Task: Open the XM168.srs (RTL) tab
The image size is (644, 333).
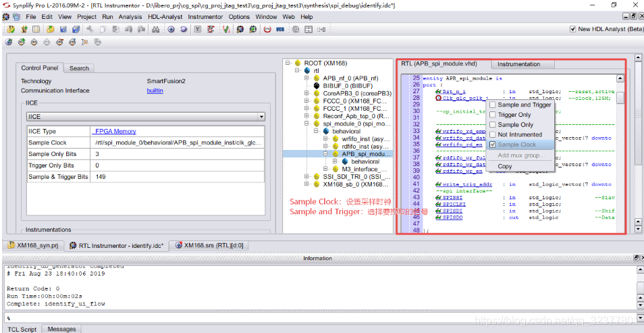Action: point(209,245)
